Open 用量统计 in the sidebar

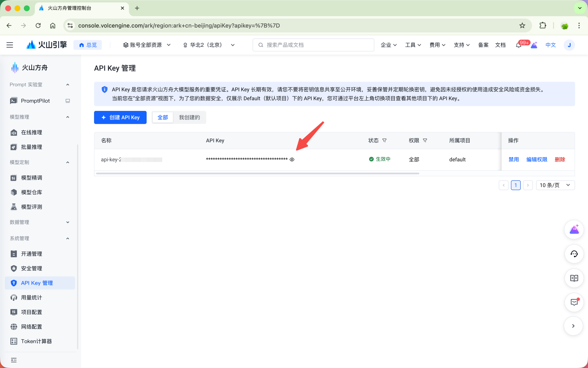31,297
